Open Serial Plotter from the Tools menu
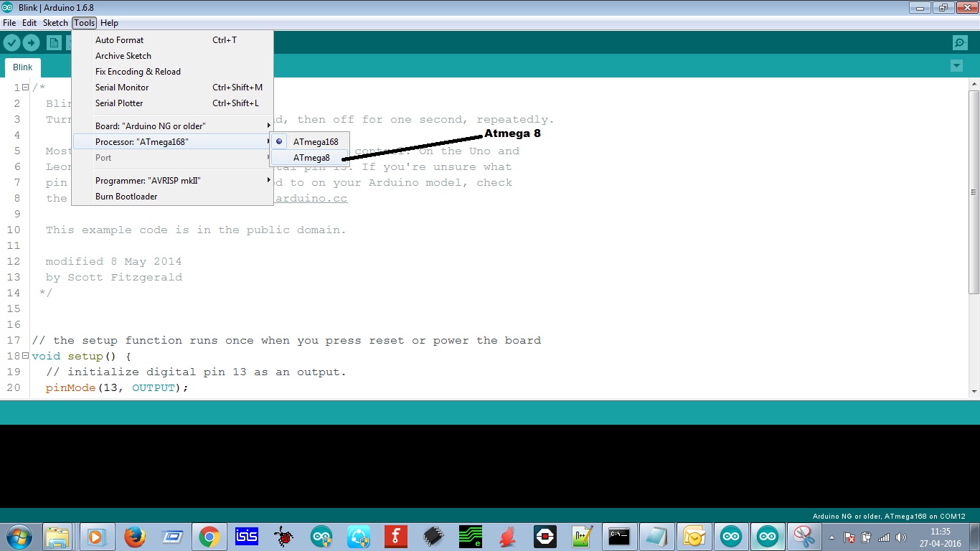980x551 pixels. click(x=172, y=103)
